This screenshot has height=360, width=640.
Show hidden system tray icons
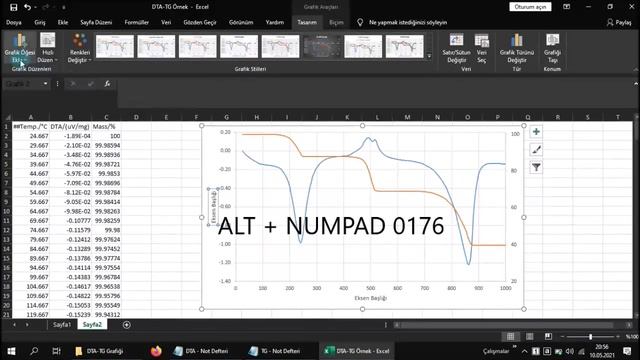524,351
